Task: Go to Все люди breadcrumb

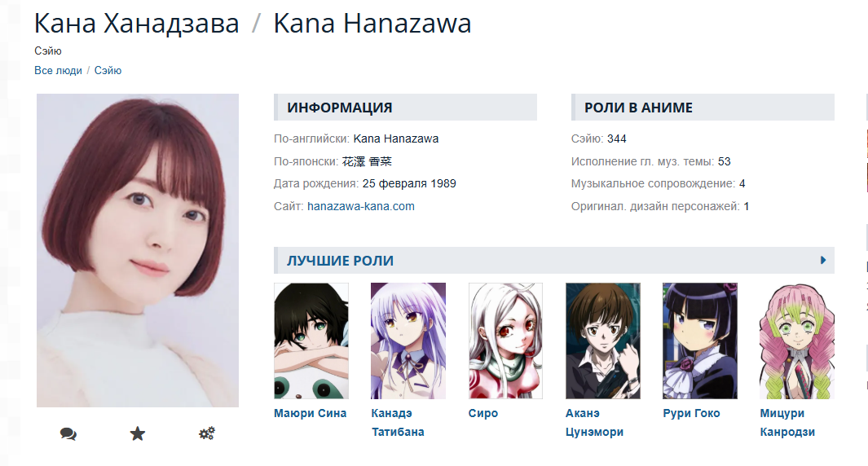Action: pos(58,70)
